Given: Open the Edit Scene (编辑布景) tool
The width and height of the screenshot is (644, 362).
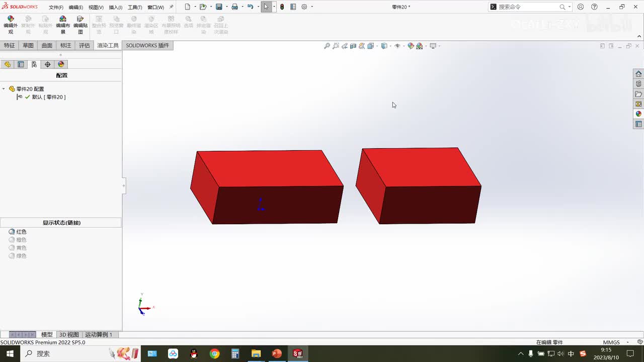Looking at the screenshot, I should point(63,25).
